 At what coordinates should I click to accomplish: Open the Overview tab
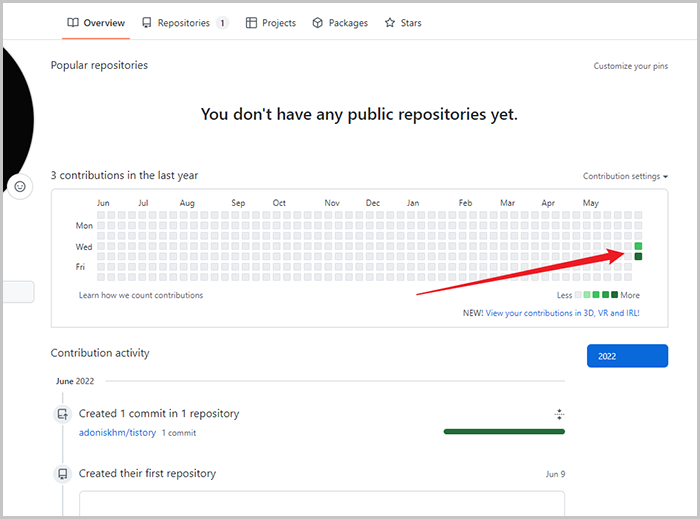[96, 23]
